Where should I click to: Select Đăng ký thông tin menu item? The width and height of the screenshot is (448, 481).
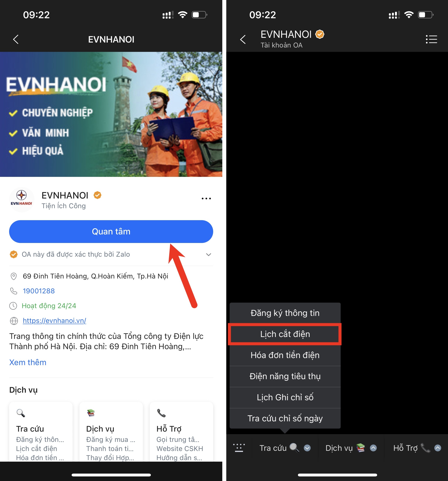(285, 313)
